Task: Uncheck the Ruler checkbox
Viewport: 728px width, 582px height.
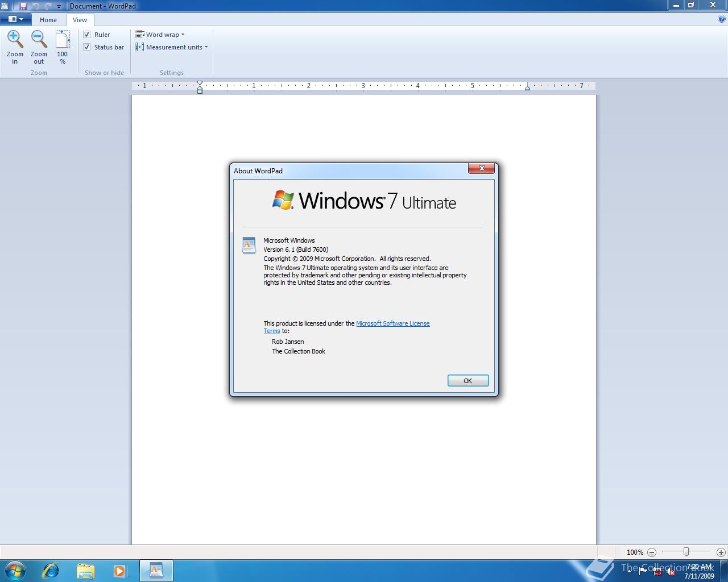Action: (x=87, y=35)
